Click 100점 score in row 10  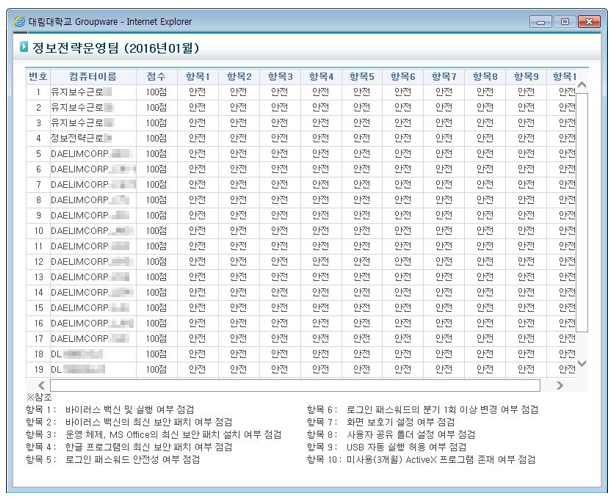(156, 231)
